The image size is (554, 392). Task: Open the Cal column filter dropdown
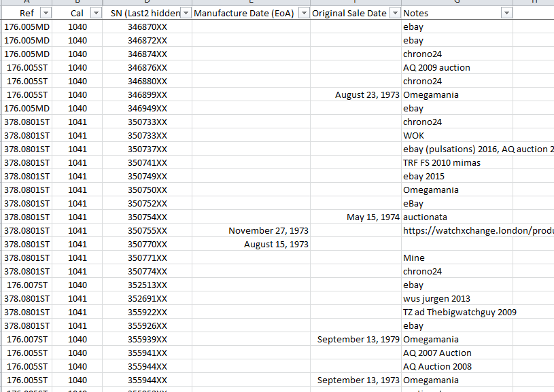(96, 14)
